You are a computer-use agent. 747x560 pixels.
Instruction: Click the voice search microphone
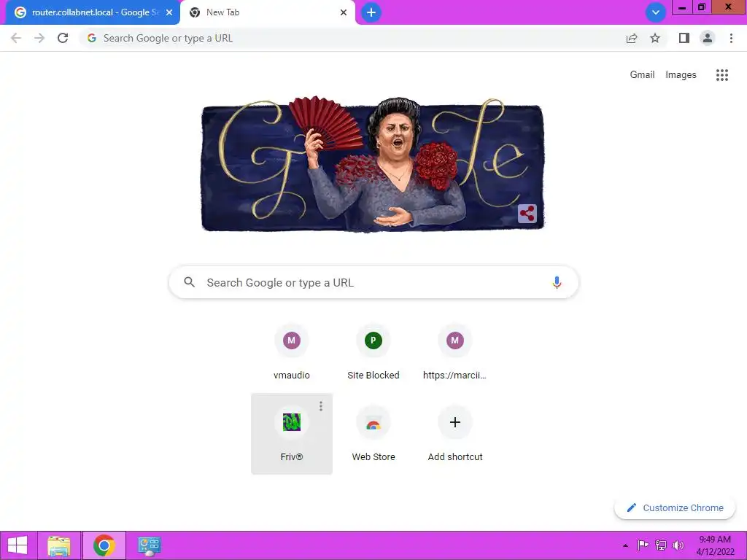(557, 282)
